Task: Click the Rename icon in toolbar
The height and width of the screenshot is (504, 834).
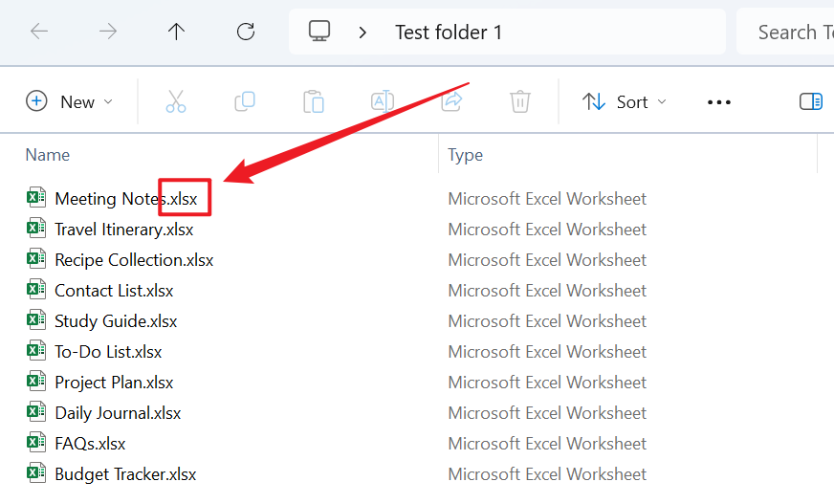Action: point(383,101)
